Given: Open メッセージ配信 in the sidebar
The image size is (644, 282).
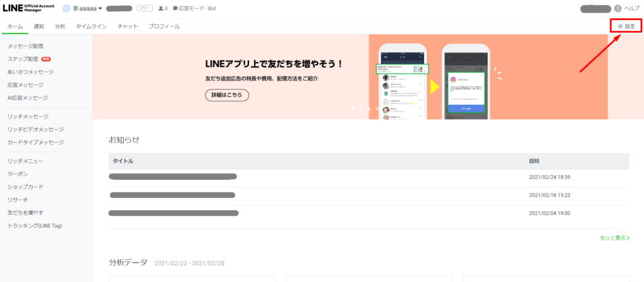Looking at the screenshot, I should 25,46.
